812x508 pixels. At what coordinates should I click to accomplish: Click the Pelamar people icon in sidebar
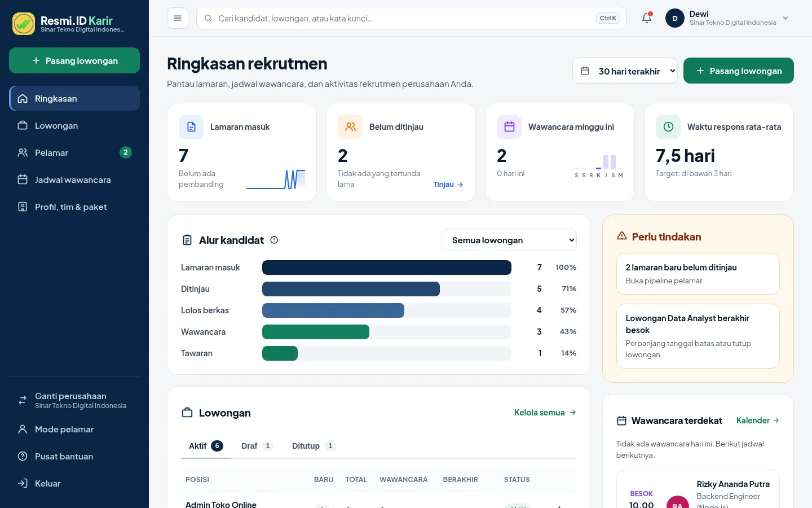[23, 152]
